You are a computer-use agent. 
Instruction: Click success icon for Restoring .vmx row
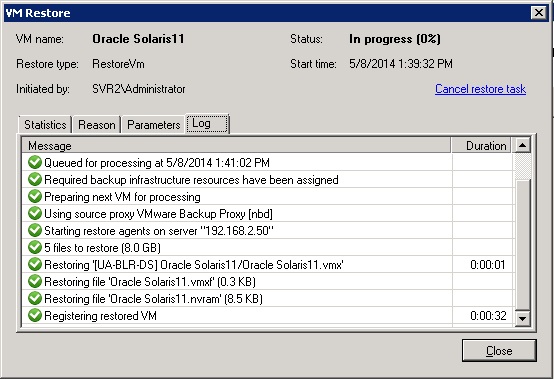(35, 264)
